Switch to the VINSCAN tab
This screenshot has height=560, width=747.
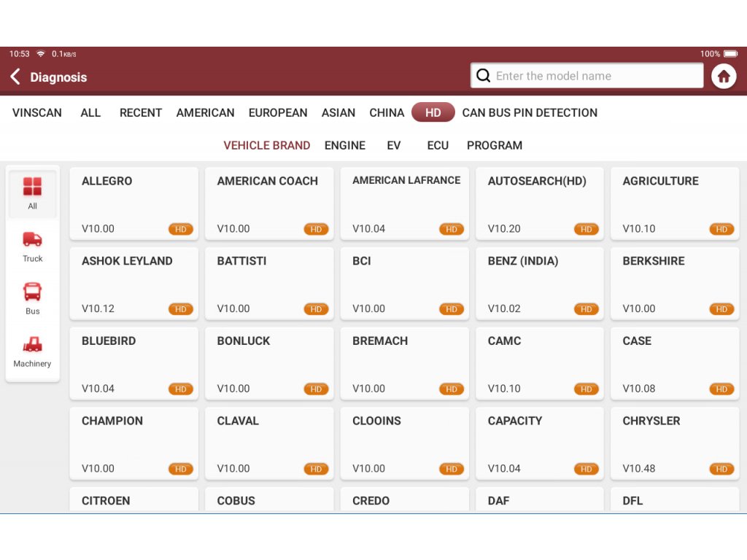pos(37,113)
